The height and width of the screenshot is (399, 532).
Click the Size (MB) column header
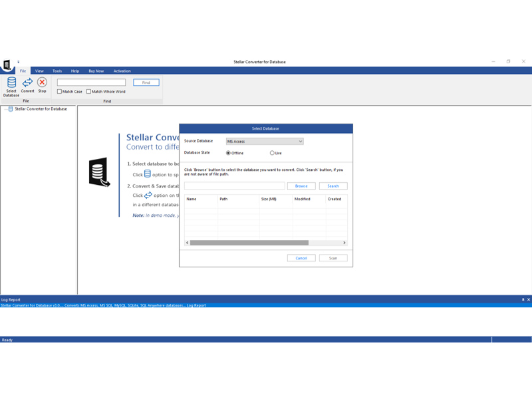[276, 199]
